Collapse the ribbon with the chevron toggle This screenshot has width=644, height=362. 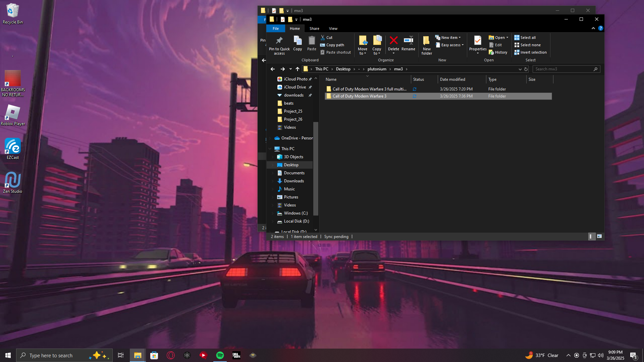(x=593, y=28)
